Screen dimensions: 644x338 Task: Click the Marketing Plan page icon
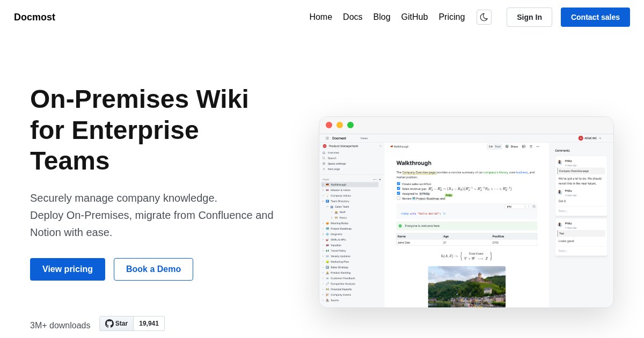click(x=327, y=262)
